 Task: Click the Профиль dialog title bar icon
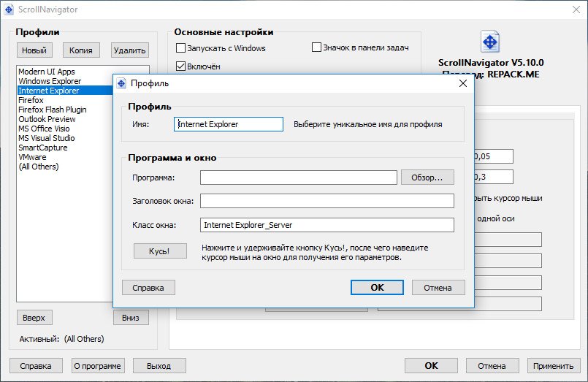click(121, 83)
